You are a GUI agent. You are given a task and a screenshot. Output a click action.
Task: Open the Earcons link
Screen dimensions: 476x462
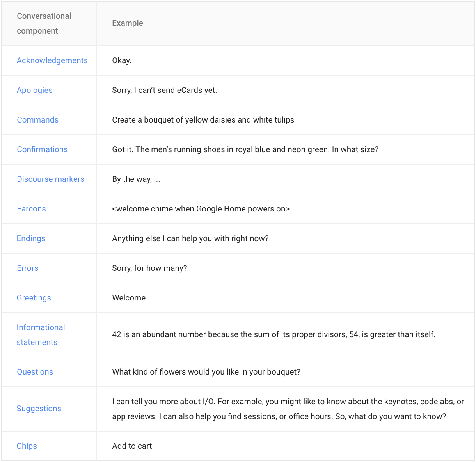coord(31,209)
